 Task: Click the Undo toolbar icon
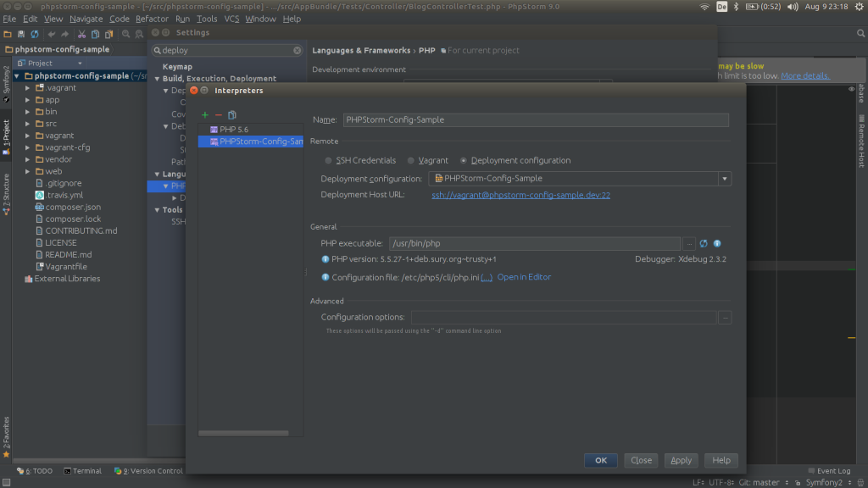click(x=52, y=34)
